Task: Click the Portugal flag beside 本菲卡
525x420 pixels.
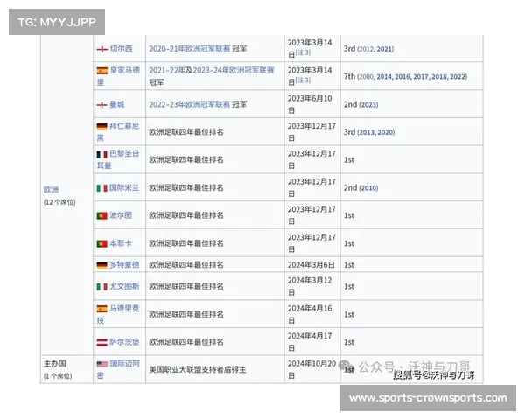Action: pyautogui.click(x=101, y=244)
